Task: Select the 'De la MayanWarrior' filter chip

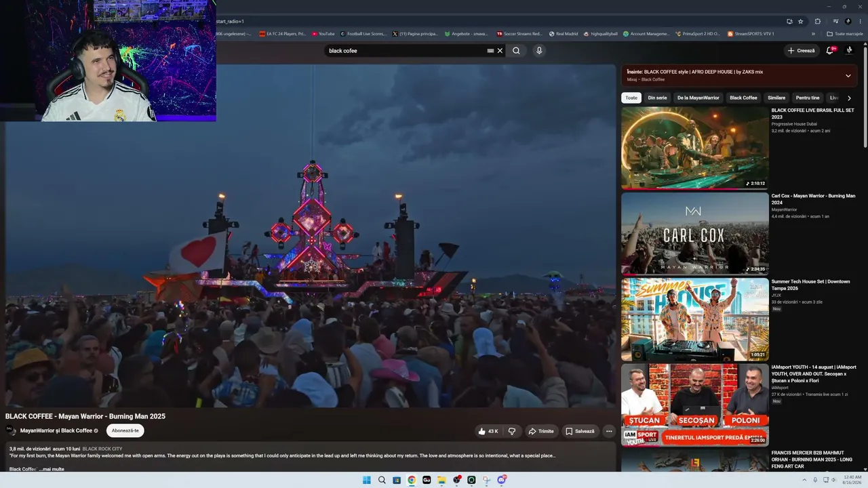Action: pyautogui.click(x=698, y=98)
